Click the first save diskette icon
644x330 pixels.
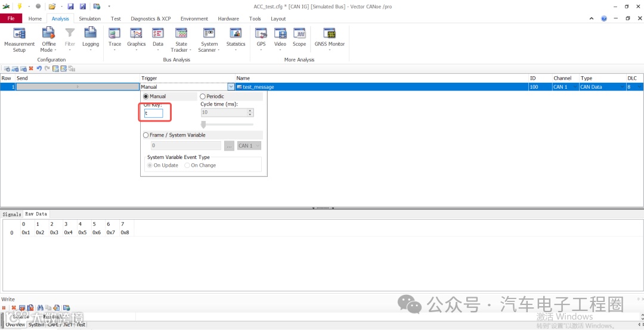point(70,6)
